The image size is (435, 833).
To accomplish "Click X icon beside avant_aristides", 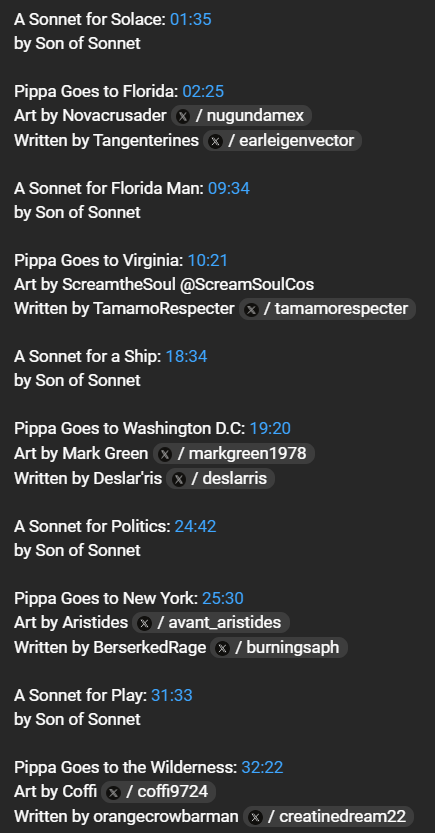I will 144,623.
